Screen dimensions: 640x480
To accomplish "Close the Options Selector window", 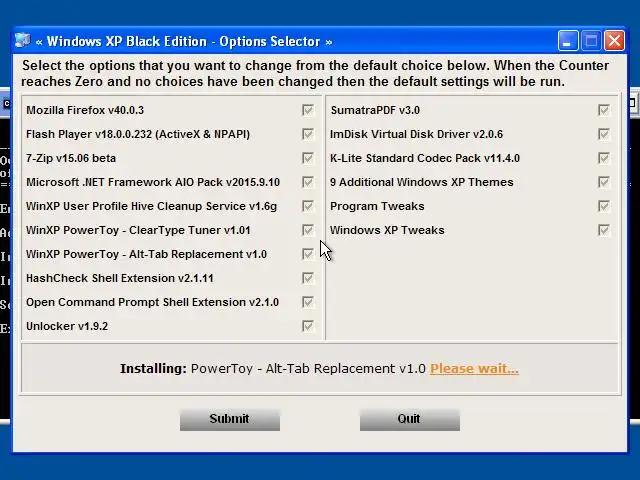I will pyautogui.click(x=615, y=41).
